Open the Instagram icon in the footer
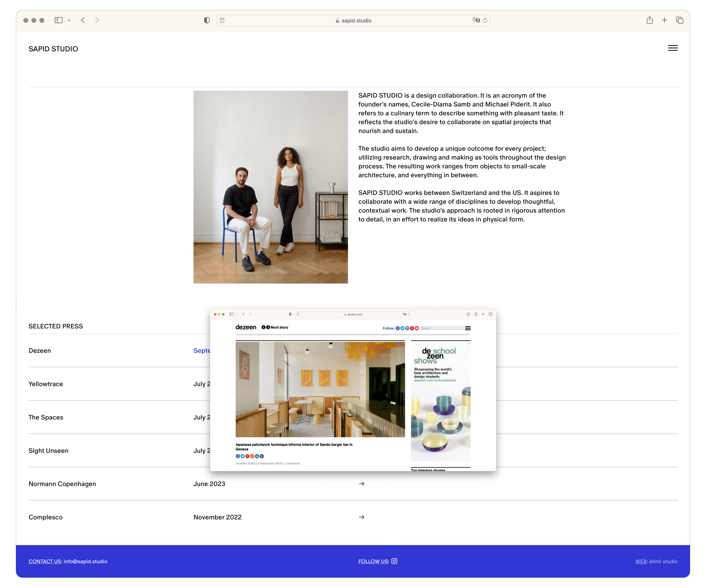The height and width of the screenshot is (588, 706). click(x=394, y=561)
